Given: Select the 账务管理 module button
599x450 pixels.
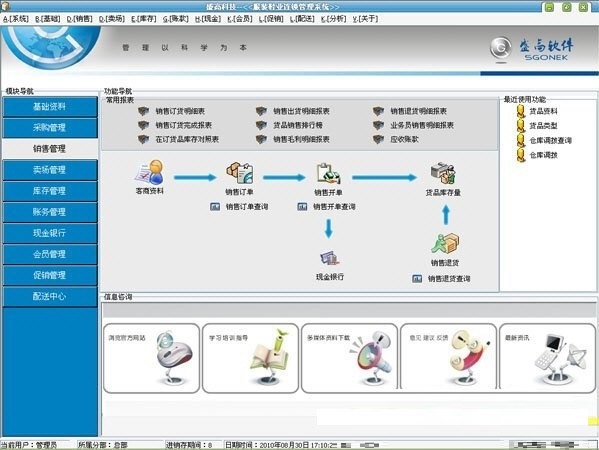Looking at the screenshot, I should pos(50,212).
